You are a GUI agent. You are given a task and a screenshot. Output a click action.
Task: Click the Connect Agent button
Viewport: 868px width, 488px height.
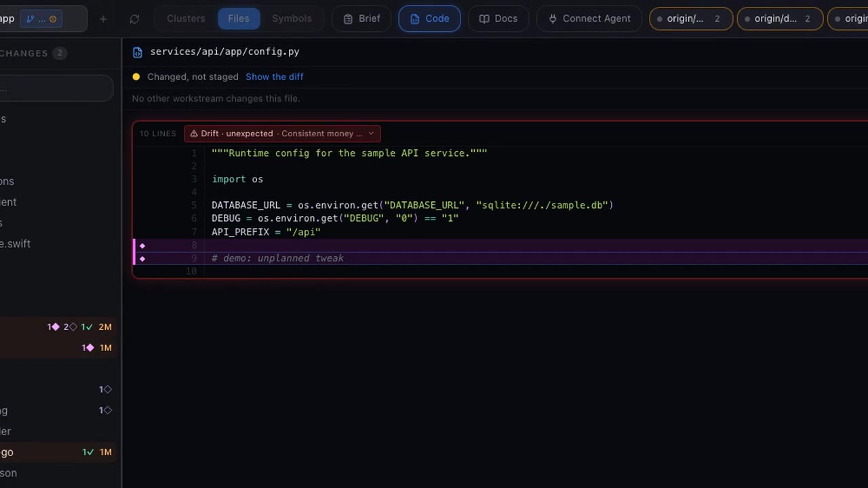coord(589,19)
